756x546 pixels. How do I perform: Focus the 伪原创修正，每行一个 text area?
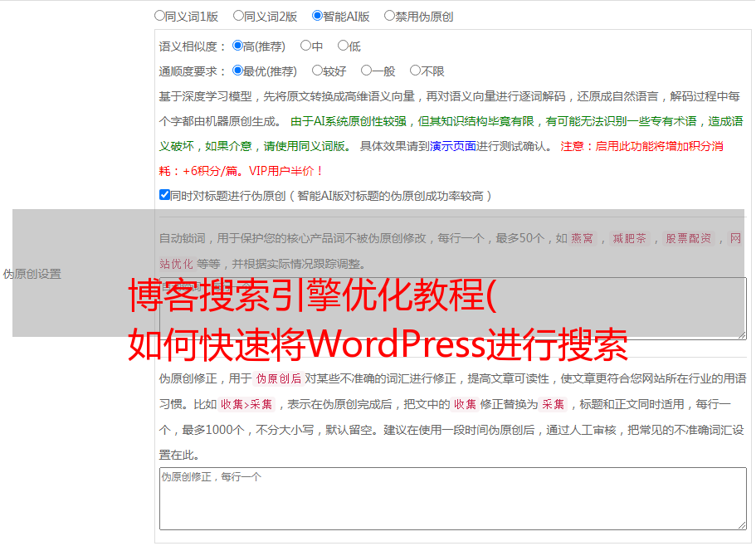453,499
